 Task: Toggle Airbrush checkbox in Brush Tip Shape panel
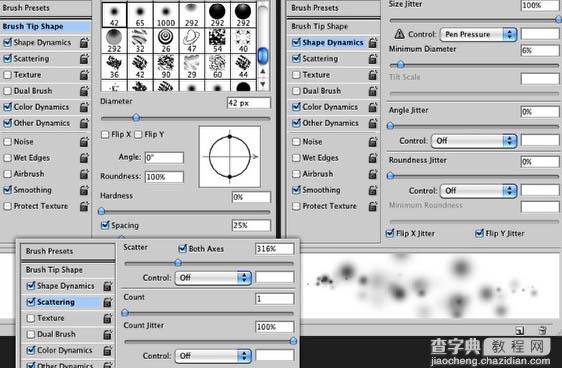point(7,174)
